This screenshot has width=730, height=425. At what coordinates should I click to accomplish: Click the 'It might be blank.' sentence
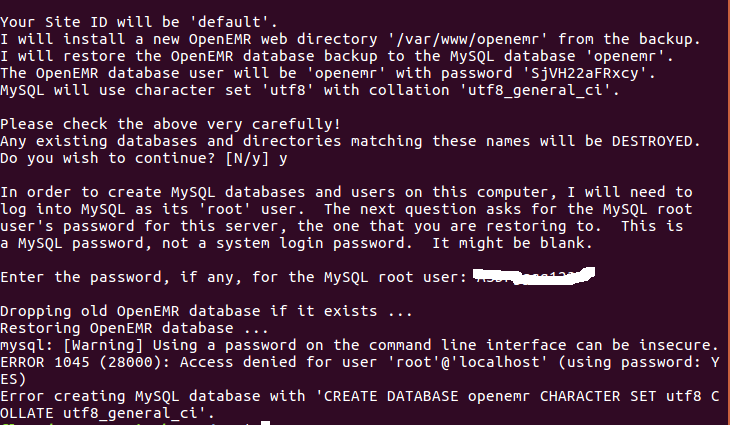click(x=512, y=243)
